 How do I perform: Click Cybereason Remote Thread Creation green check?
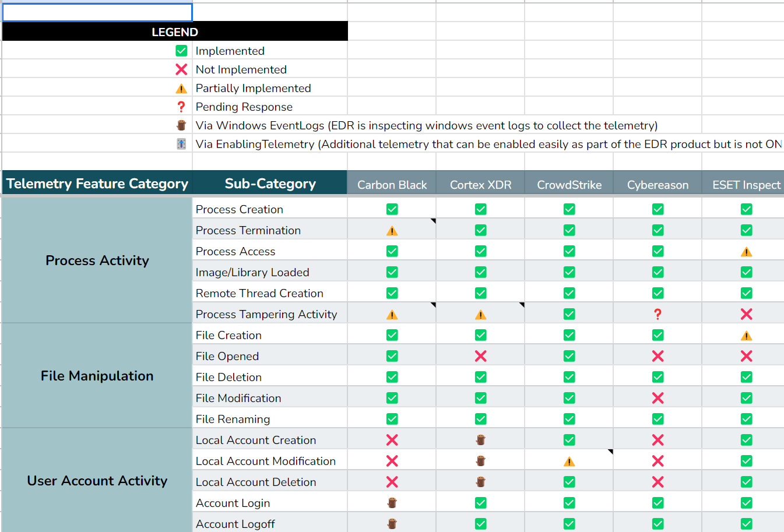(658, 293)
